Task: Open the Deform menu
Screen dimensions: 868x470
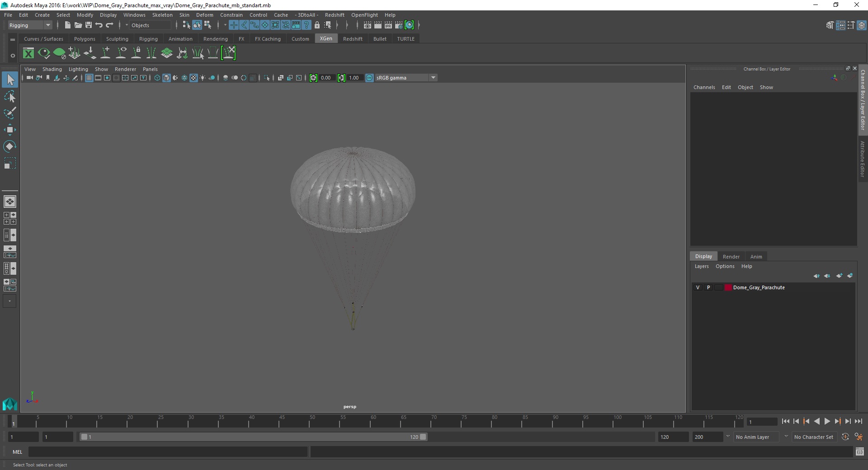Action: pos(204,15)
